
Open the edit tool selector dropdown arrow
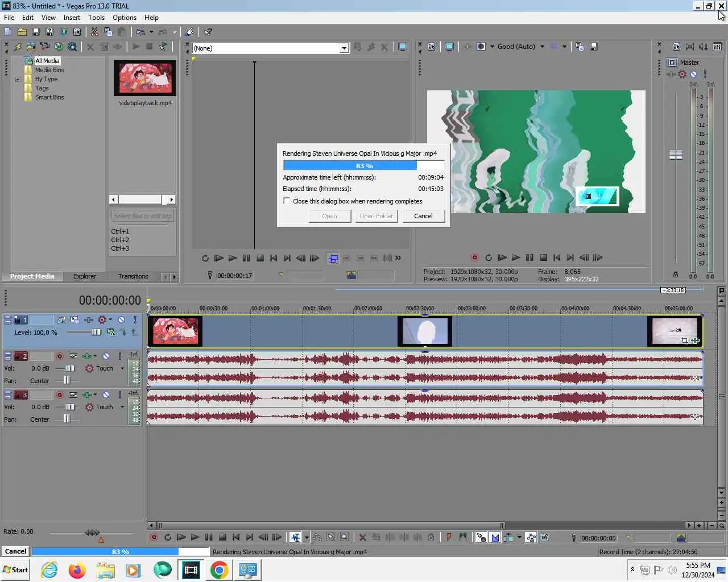click(x=307, y=537)
